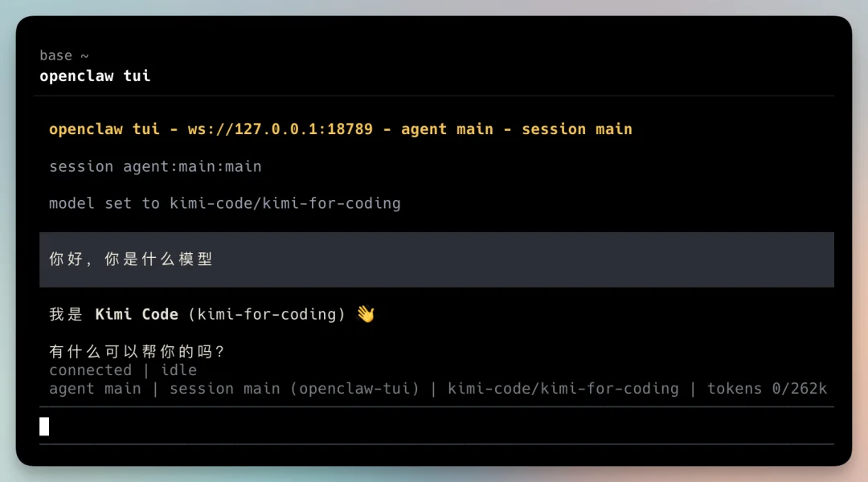Click the "tokens 0/262k" usage counter
The height and width of the screenshot is (482, 868).
767,389
